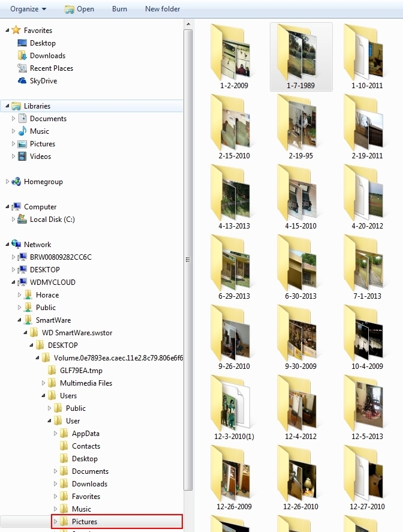Expand the Homegroup node
This screenshot has height=532, width=403.
[7, 182]
